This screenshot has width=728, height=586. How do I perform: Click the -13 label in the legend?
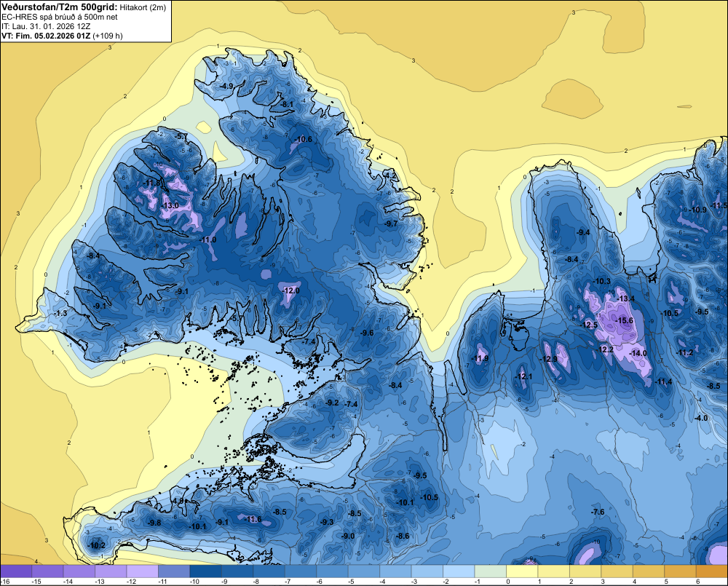99,582
